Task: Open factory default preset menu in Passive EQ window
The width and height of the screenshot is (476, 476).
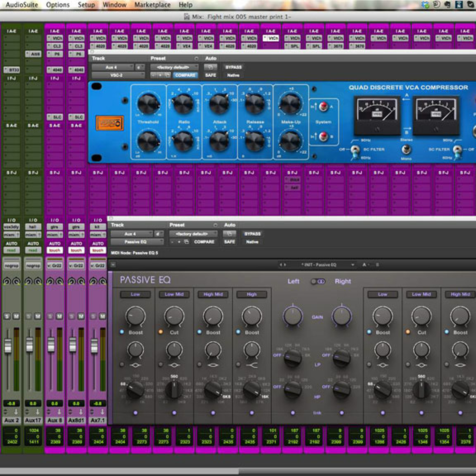Action: (193, 234)
